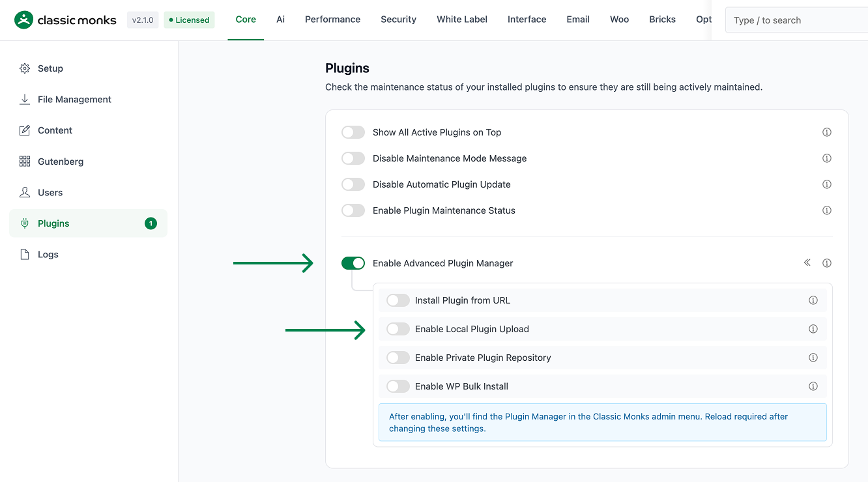Turn off Enable Advanced Plugin Manager

click(353, 263)
